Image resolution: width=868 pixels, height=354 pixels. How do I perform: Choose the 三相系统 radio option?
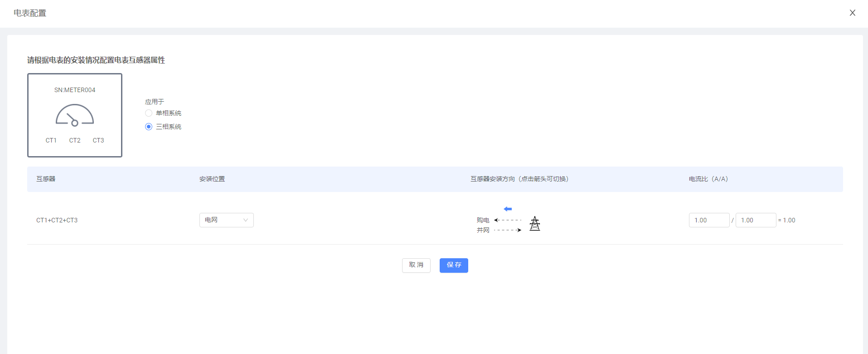pyautogui.click(x=149, y=127)
